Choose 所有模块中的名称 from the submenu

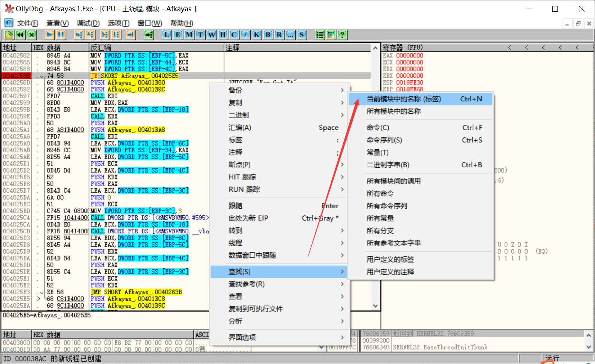coord(421,111)
